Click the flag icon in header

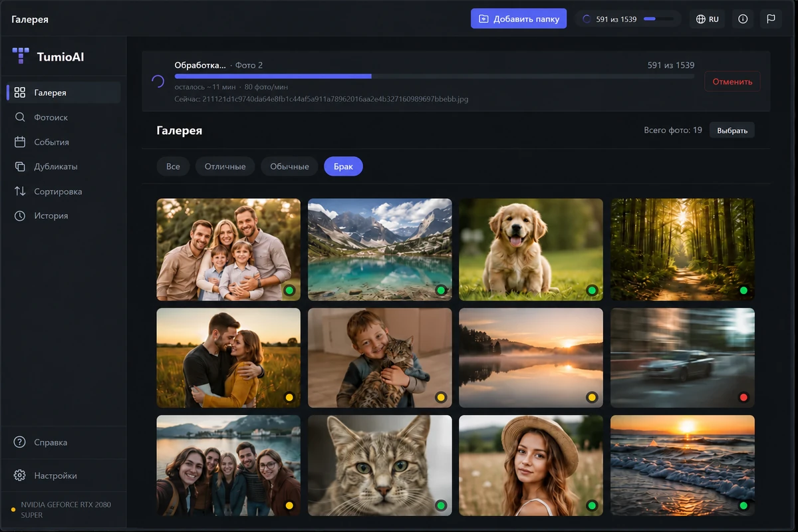click(x=771, y=19)
